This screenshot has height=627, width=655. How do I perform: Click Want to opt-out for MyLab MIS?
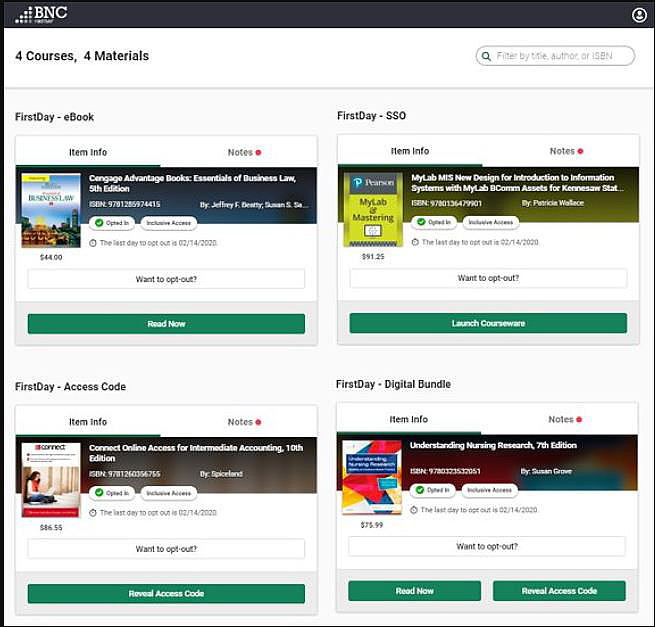tap(488, 278)
